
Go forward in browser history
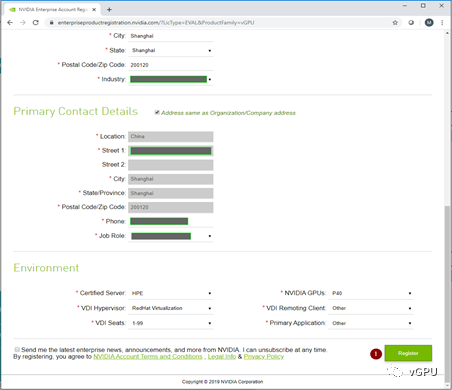coord(23,22)
